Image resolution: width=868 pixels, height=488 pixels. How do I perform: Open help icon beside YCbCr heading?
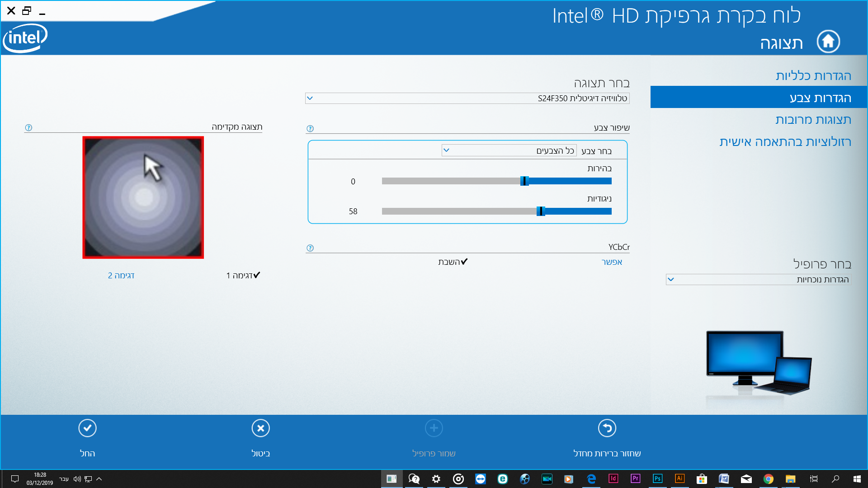pos(310,248)
